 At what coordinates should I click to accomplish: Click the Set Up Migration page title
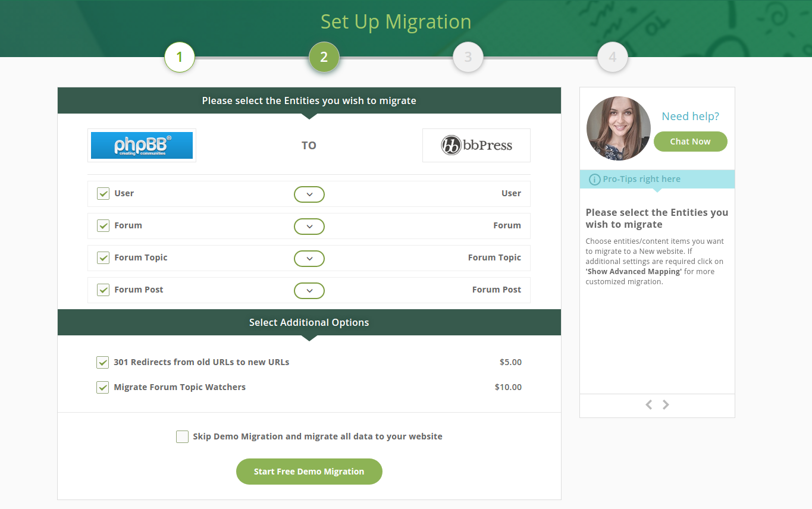coord(396,22)
